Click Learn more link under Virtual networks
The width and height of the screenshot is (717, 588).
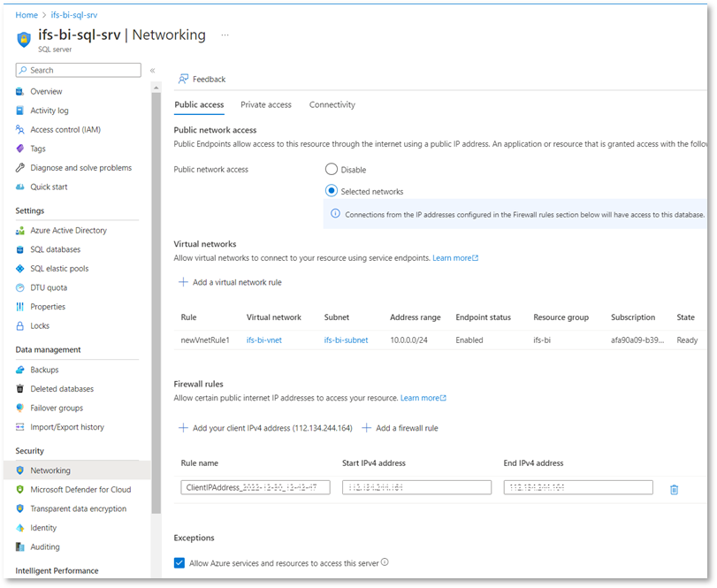[455, 258]
